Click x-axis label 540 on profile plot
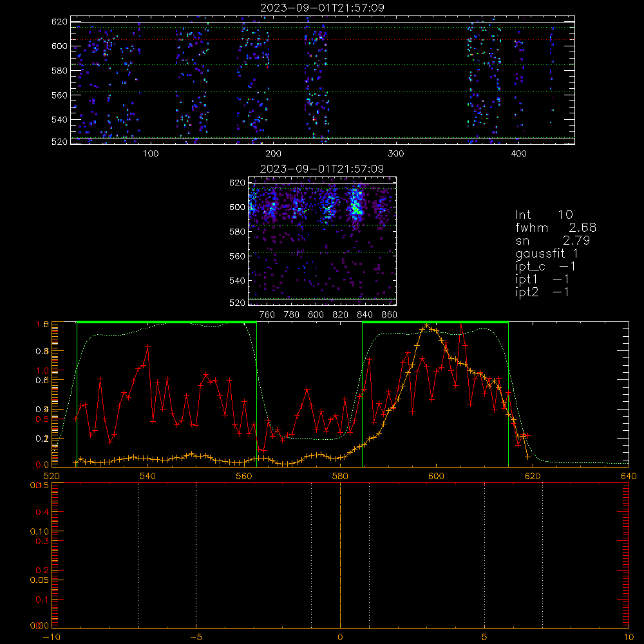 [x=148, y=477]
